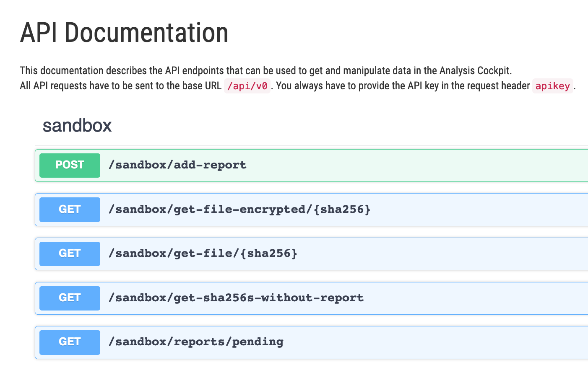588x383 pixels.
Task: Click the /api/v0 base URL code
Action: pos(247,86)
